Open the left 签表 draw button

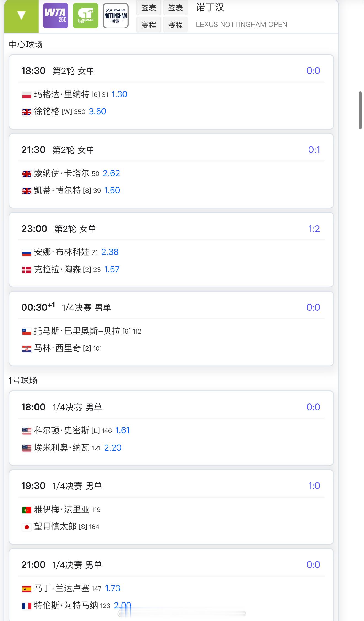149,8
